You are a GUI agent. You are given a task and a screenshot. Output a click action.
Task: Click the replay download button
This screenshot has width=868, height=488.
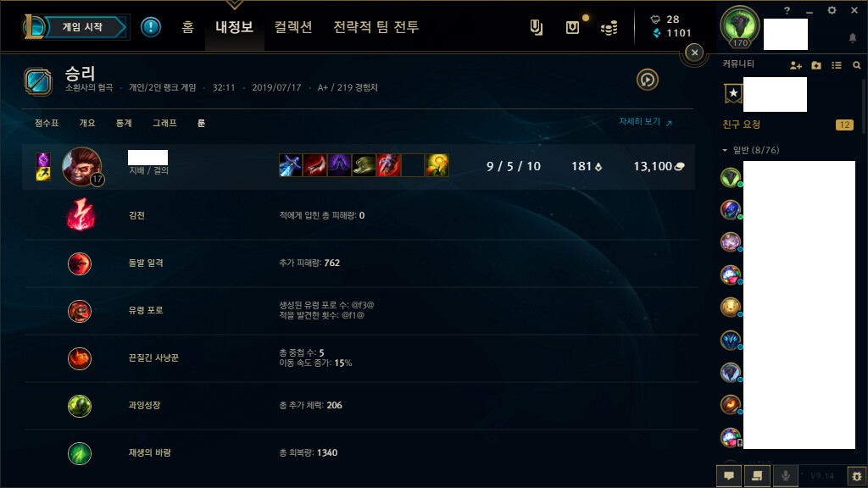tap(647, 80)
